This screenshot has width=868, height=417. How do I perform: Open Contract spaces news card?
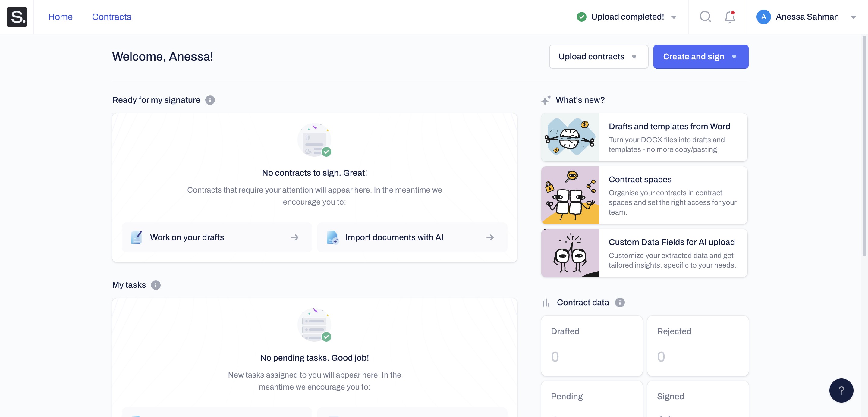coord(644,195)
